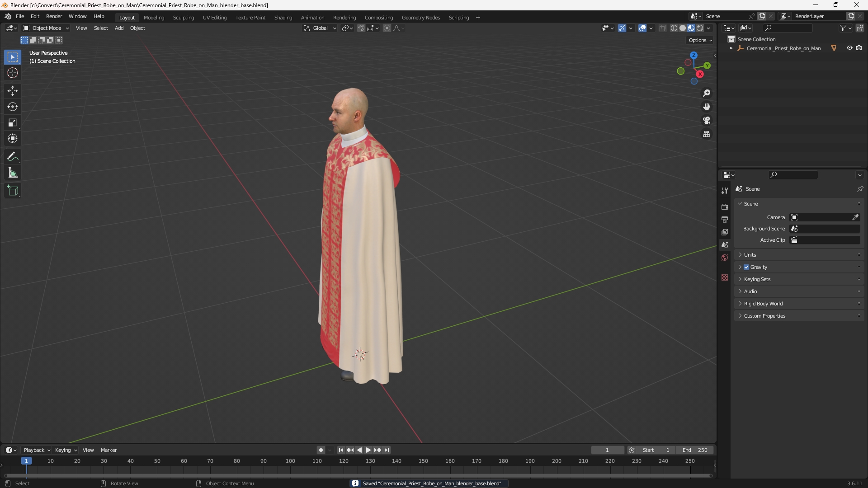
Task: Click Play animation button
Action: [x=368, y=450]
